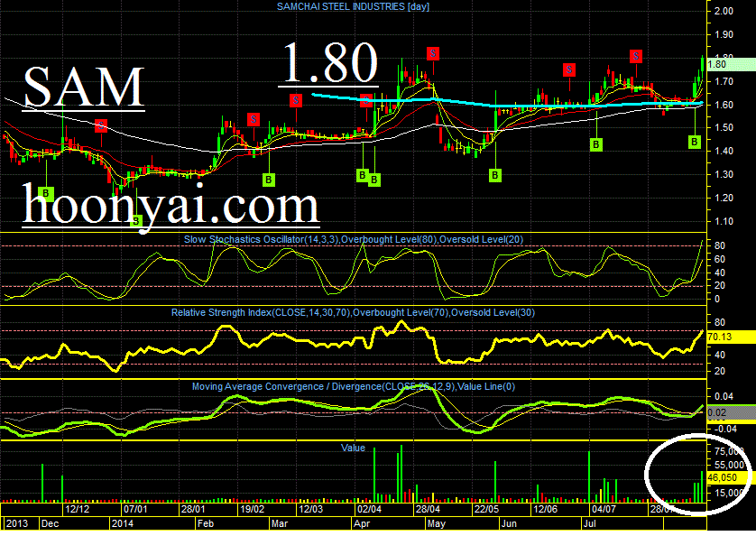Select the Sell marker at the 02/04 date
This screenshot has width=756, height=536.
click(x=366, y=101)
